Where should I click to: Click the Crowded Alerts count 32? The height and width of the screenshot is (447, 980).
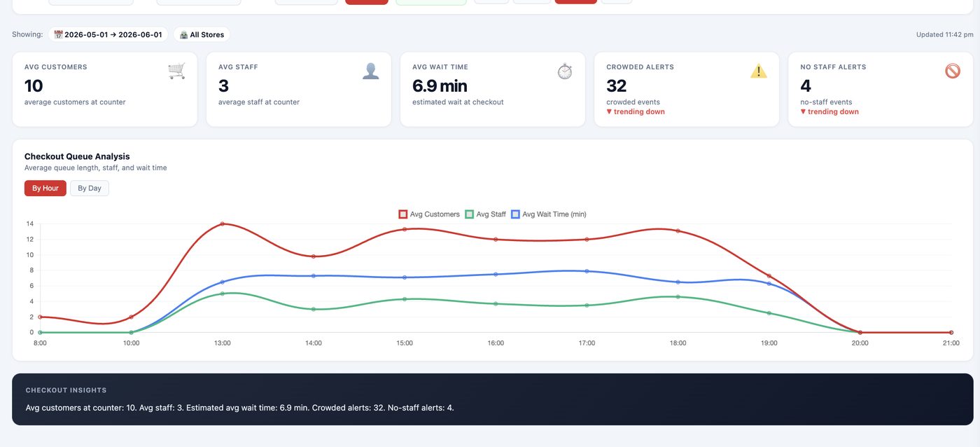point(616,86)
